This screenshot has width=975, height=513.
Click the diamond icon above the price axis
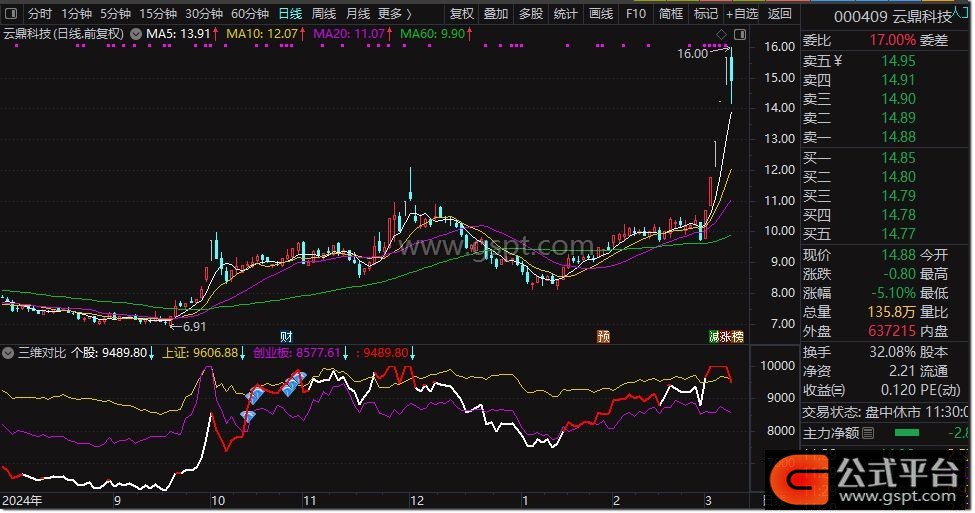pyautogui.click(x=721, y=34)
